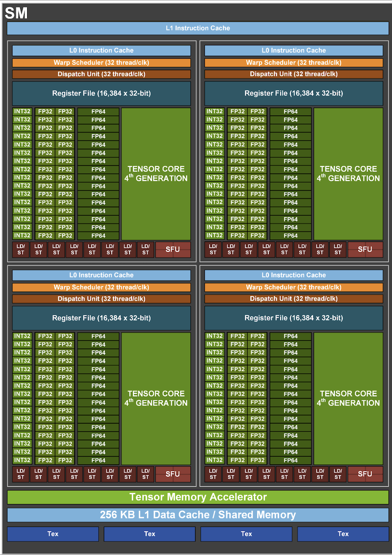The height and width of the screenshot is (555, 392).
Task: Expand the L0 Instruction Cache in top-left quadrant
Action: pos(102,50)
